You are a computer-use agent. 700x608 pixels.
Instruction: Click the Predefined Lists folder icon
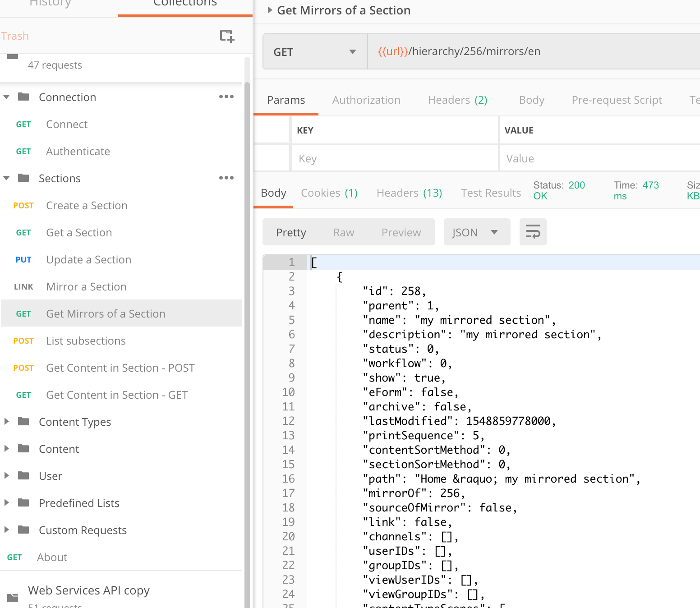pos(23,503)
